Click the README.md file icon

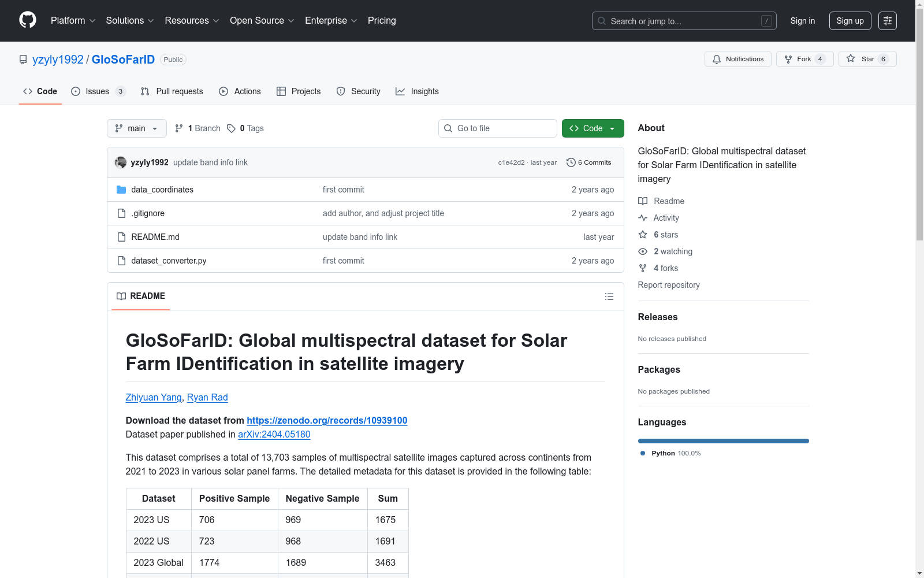(121, 237)
